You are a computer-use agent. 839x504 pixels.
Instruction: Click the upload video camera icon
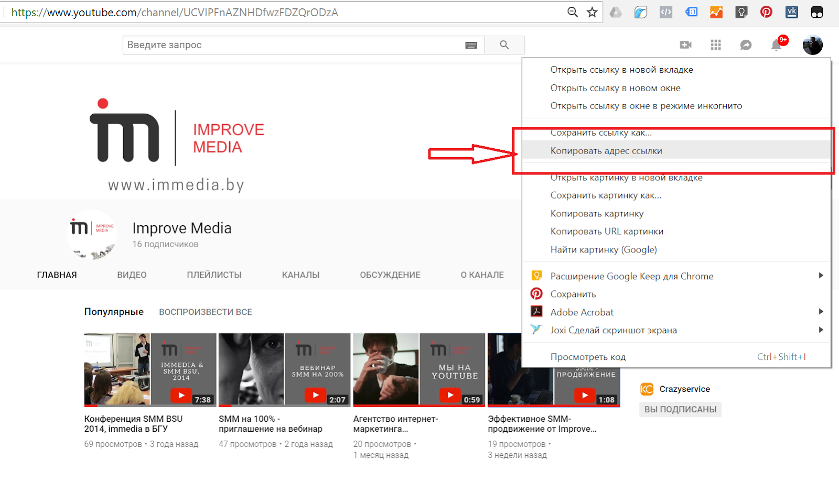(685, 45)
